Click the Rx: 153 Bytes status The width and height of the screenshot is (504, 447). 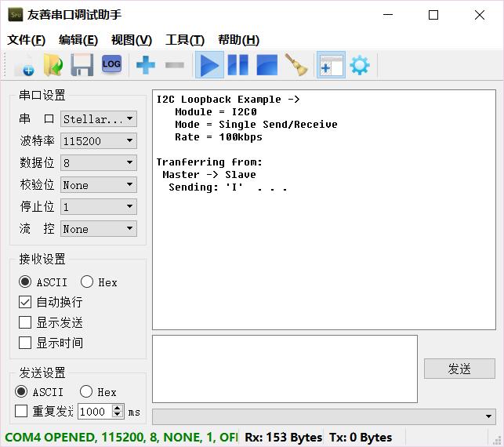tap(283, 438)
